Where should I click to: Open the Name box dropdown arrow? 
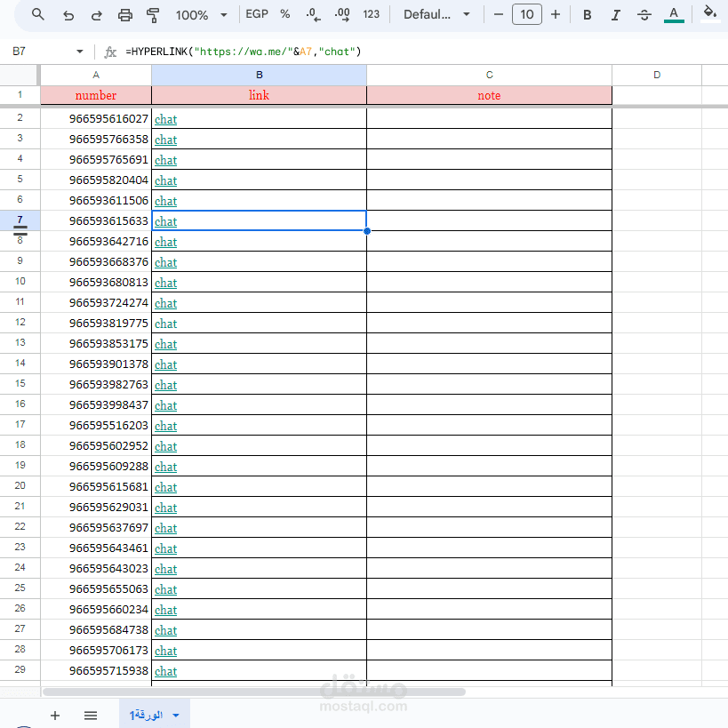pos(80,51)
